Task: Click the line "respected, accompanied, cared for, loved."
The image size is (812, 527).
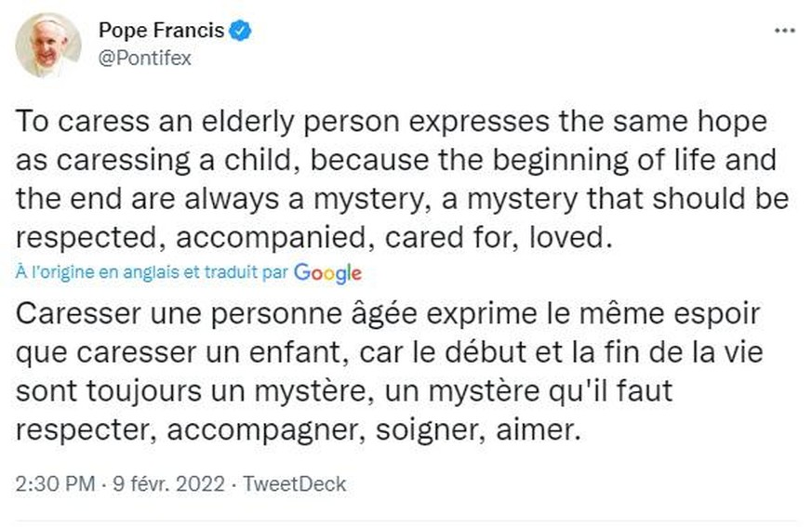Action: (x=316, y=238)
